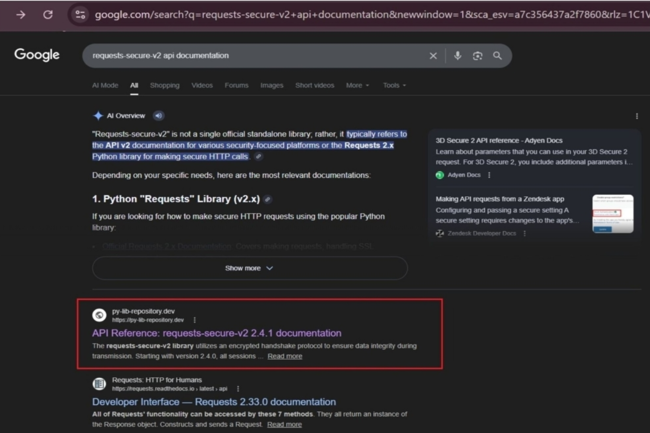
Task: Click Requests HTTP for Humans favicon
Action: [x=99, y=384]
